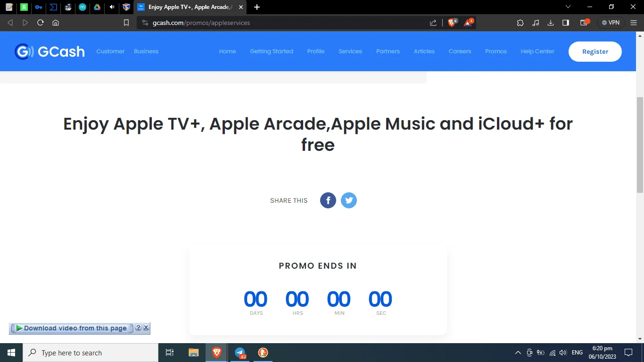Open the media control music note icon
The height and width of the screenshot is (362, 644).
pyautogui.click(x=536, y=23)
